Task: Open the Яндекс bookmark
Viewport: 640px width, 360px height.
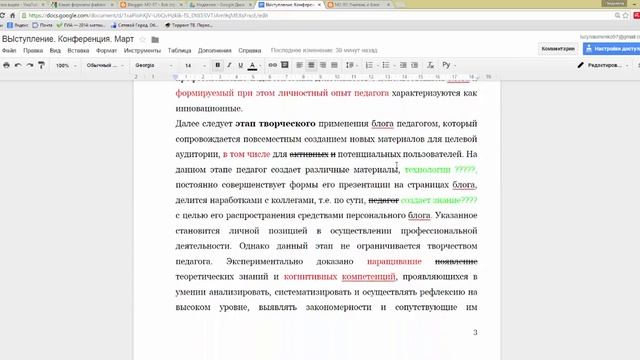Action: point(18,25)
